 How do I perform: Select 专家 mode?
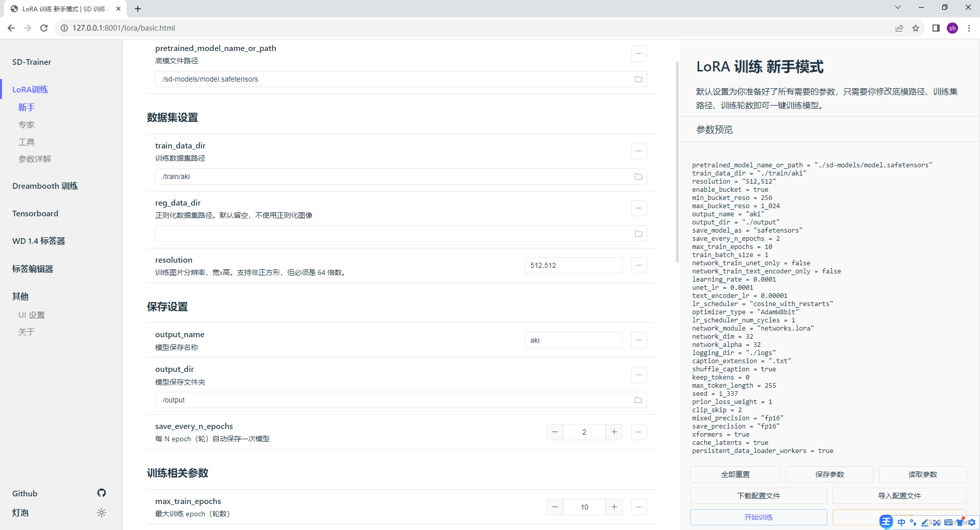(x=27, y=124)
